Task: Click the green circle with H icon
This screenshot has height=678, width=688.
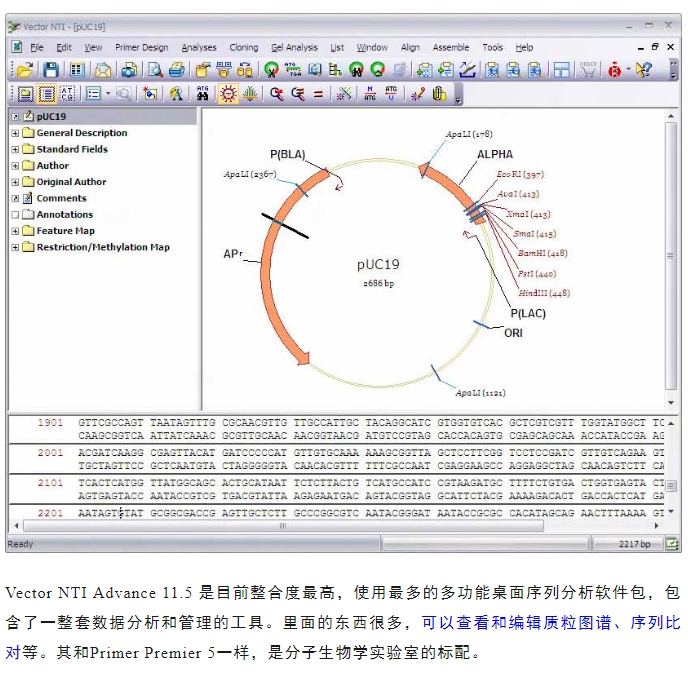Action: pyautogui.click(x=356, y=70)
